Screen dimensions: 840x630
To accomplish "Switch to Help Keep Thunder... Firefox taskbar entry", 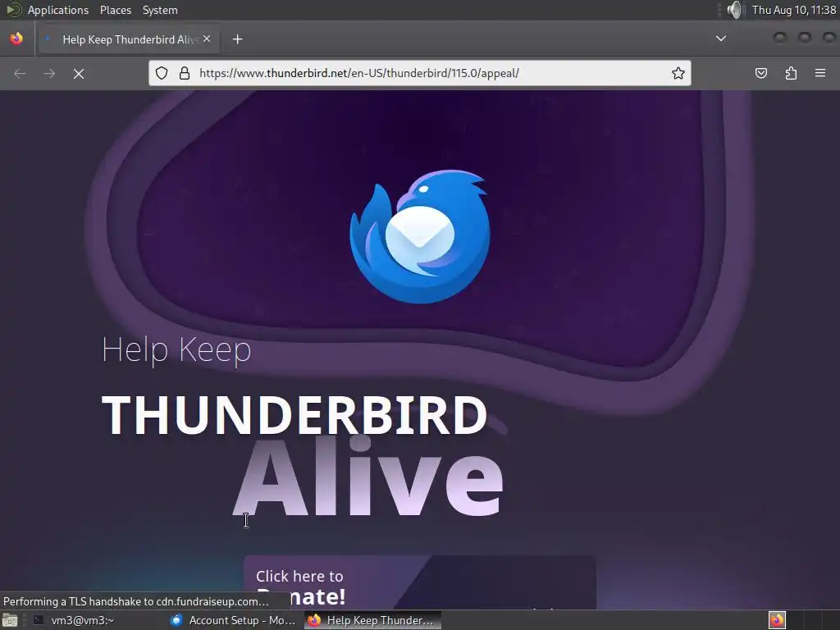I will [x=373, y=620].
